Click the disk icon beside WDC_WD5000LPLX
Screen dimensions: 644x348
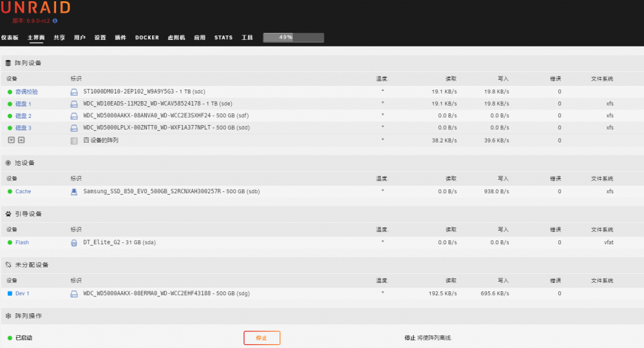pos(74,128)
